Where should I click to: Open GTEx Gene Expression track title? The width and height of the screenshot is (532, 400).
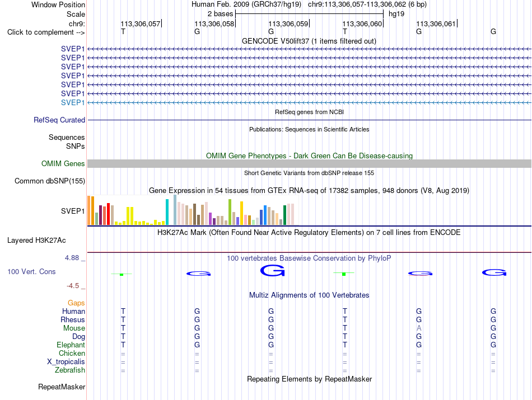[309, 191]
